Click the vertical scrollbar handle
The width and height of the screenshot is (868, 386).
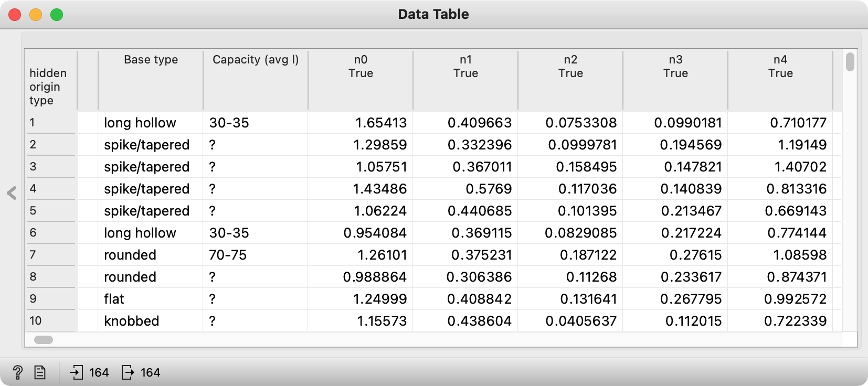850,62
